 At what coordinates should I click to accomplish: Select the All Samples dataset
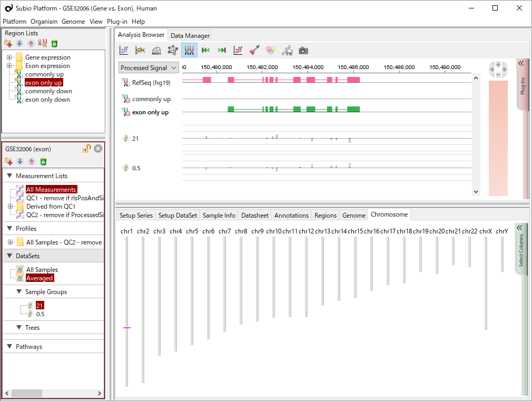tap(42, 270)
